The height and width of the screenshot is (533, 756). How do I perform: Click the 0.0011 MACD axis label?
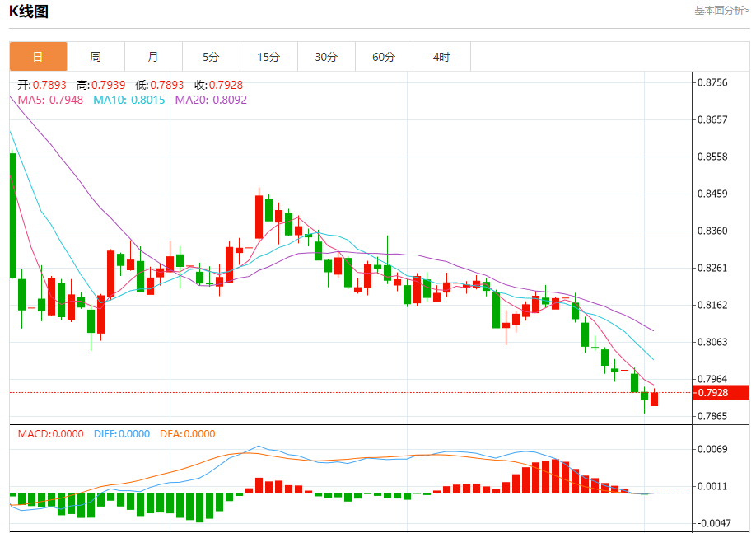[712, 487]
